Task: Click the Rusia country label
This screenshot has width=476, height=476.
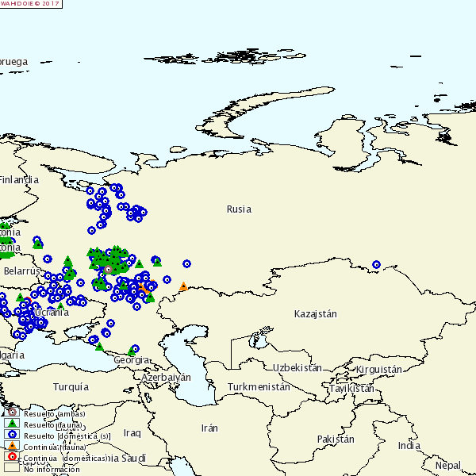Action: point(239,209)
